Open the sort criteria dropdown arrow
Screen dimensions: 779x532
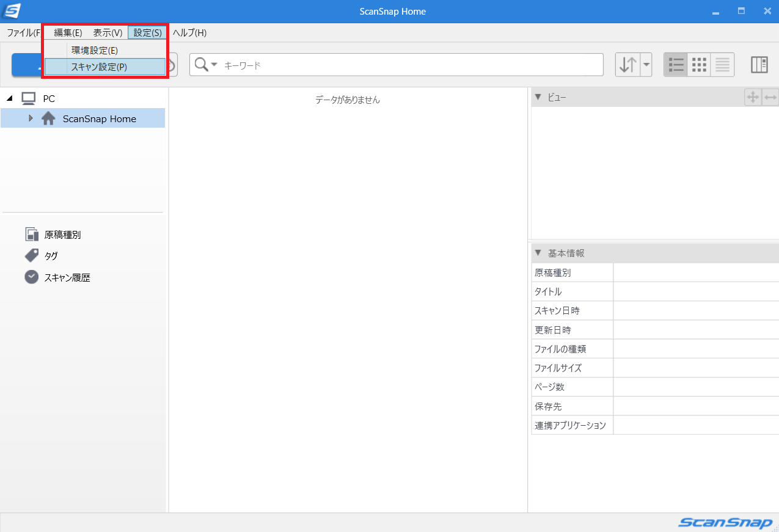pyautogui.click(x=646, y=65)
